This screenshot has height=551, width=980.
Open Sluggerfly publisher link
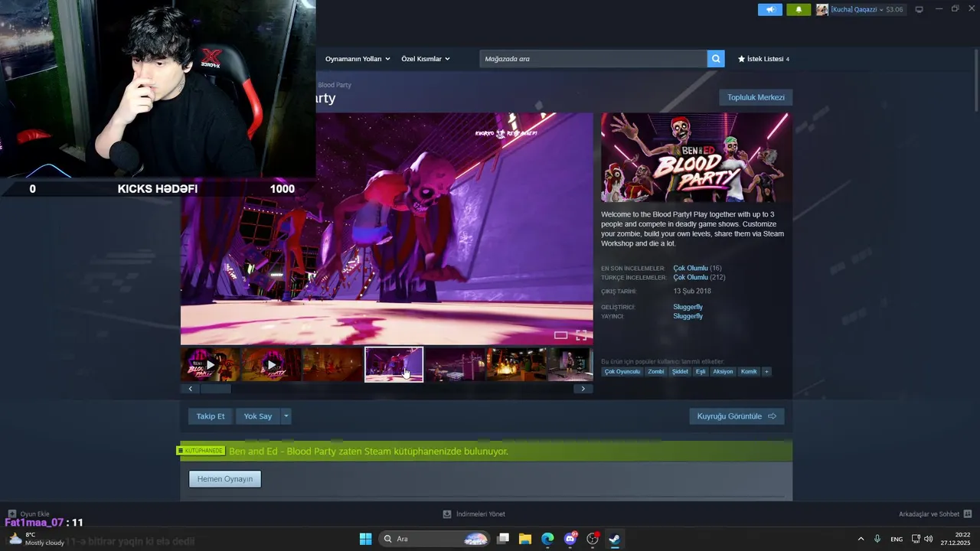(688, 316)
